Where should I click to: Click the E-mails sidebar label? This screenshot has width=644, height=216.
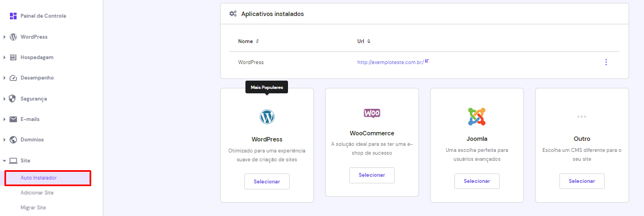click(30, 119)
